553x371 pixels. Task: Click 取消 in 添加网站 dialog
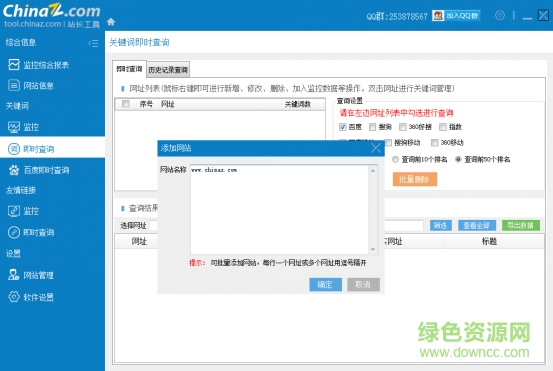363,284
